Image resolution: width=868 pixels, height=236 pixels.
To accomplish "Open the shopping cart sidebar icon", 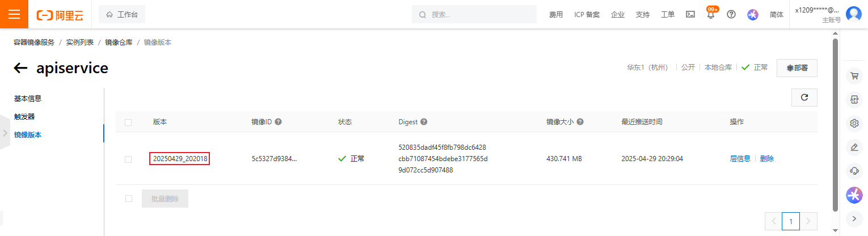I will coord(854,76).
